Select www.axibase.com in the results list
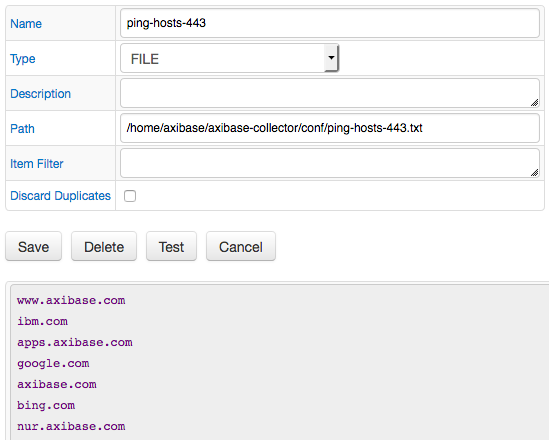The image size is (549, 440). [71, 300]
